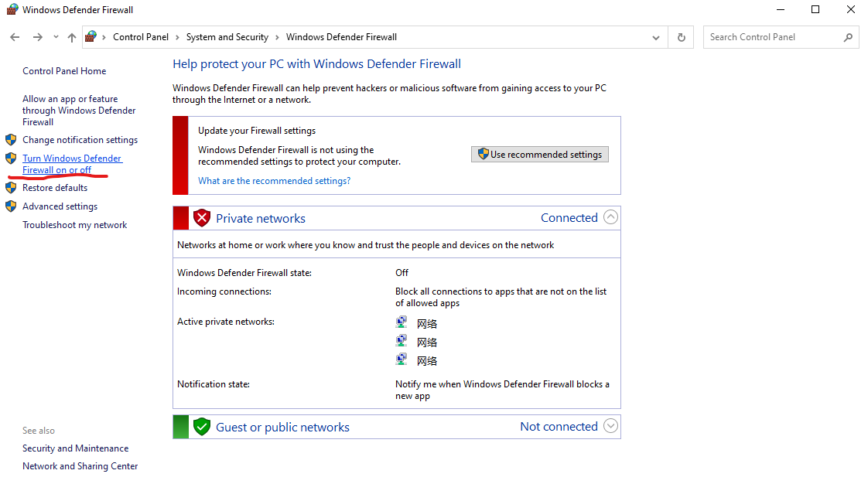Click the Windows Defender Firewall title bar icon
Viewport: 868px width, 484px height.
click(x=12, y=9)
